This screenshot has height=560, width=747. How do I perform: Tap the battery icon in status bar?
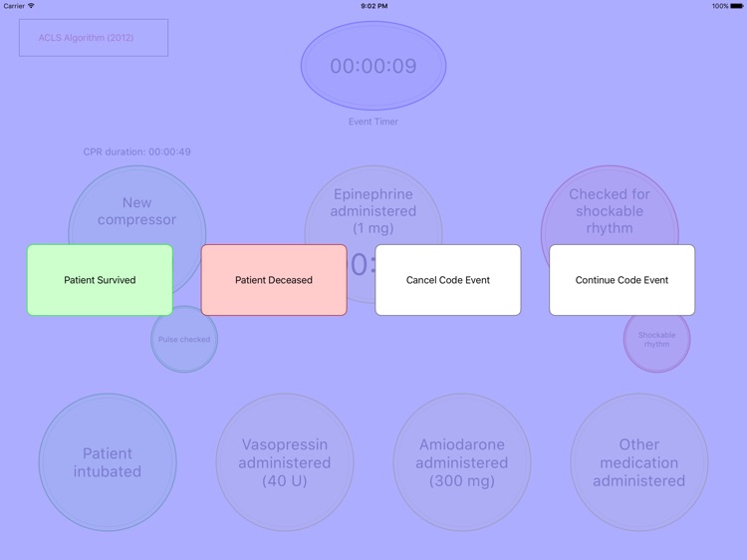[x=736, y=6]
